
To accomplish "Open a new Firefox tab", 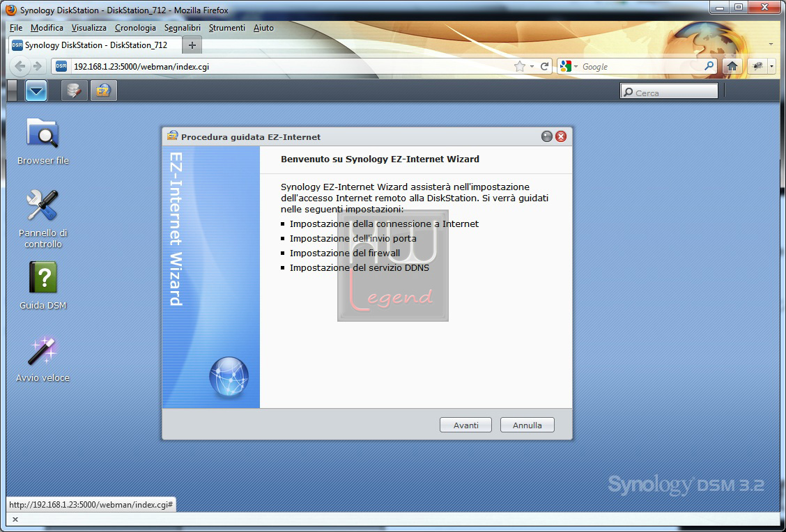I will pyautogui.click(x=192, y=45).
